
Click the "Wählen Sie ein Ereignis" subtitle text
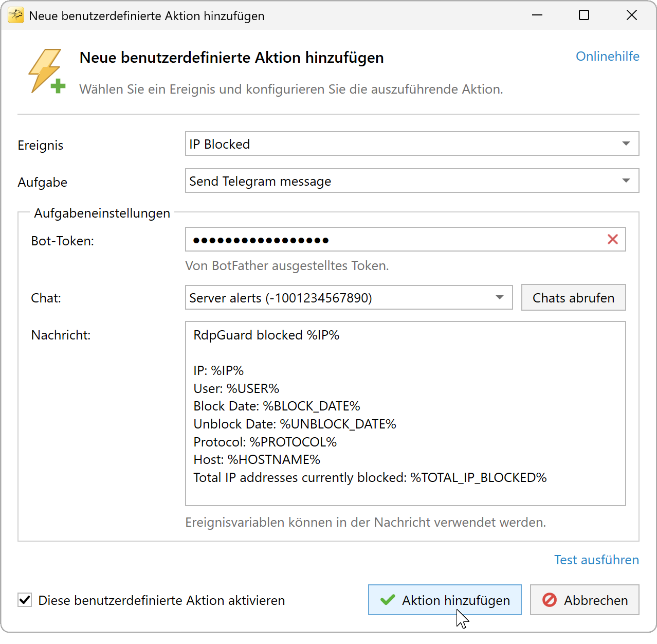tap(291, 89)
